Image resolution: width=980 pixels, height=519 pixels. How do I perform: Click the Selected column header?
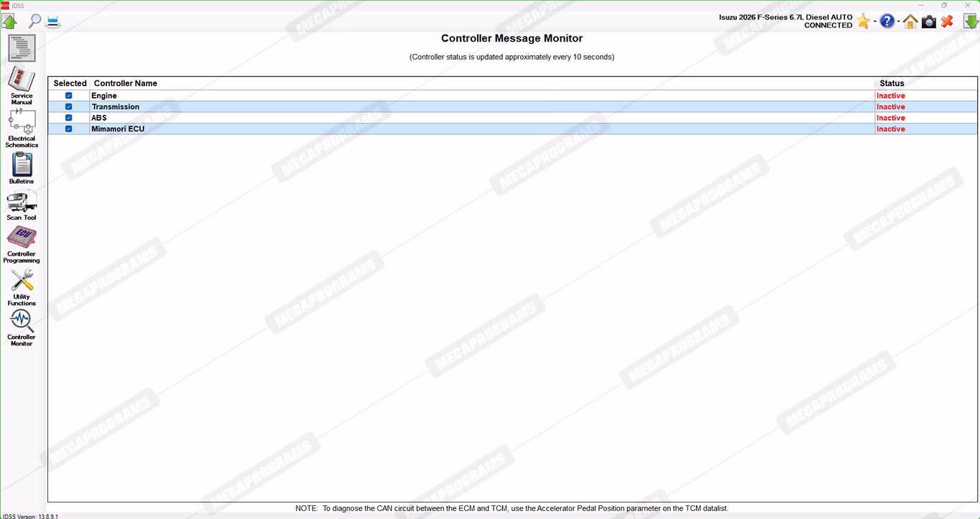click(x=70, y=83)
